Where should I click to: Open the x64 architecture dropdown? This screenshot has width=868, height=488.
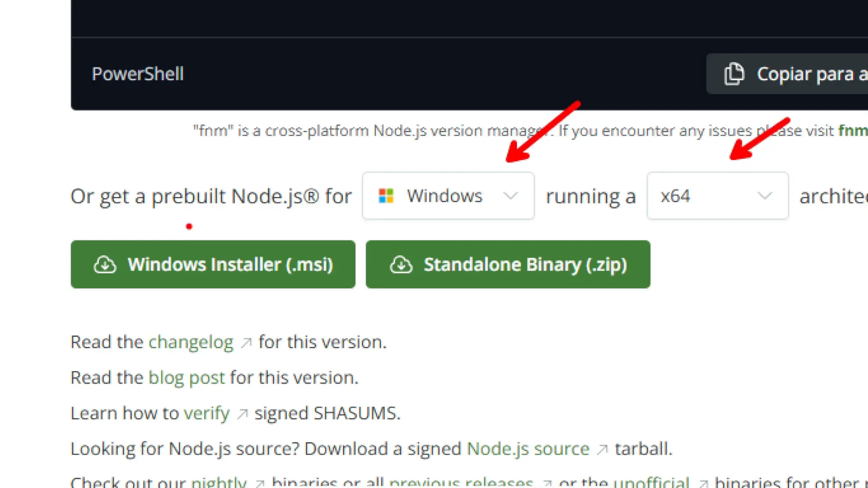pyautogui.click(x=717, y=196)
